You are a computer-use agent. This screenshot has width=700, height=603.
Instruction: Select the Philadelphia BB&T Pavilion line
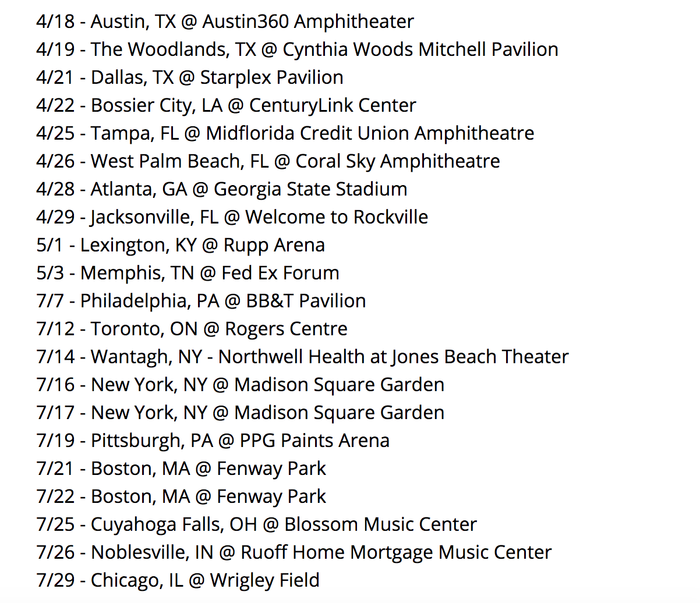[201, 301]
